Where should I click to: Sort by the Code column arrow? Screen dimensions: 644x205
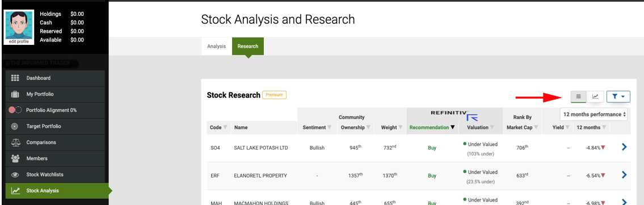(225, 128)
